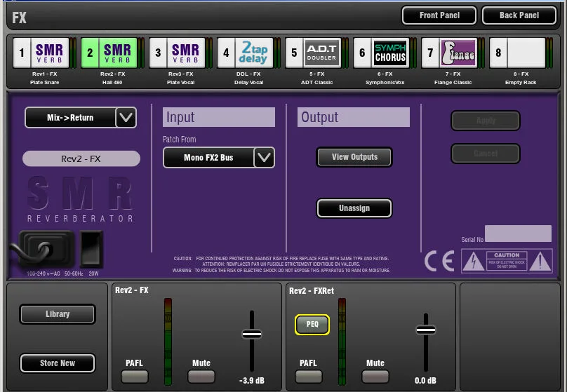Screen dimensions: 567x392
Task: Expand the Mix->Return dropdown arrow
Action: 126,117
